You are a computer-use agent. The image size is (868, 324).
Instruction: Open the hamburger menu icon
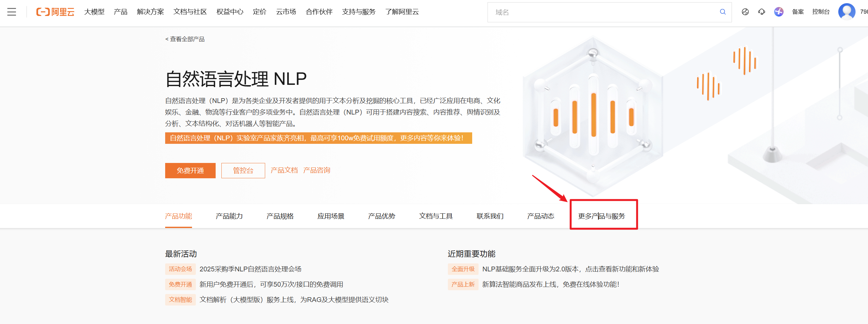click(x=12, y=12)
